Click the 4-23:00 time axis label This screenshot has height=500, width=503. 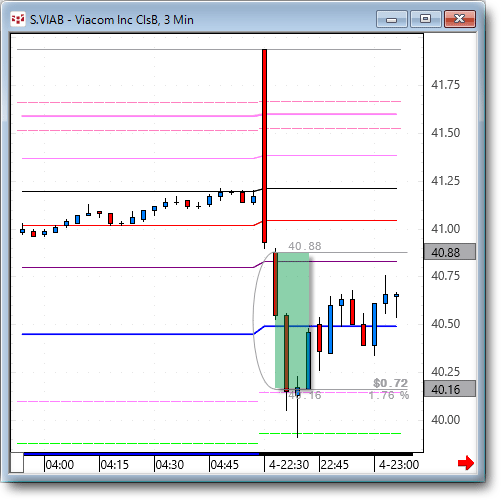point(399,465)
